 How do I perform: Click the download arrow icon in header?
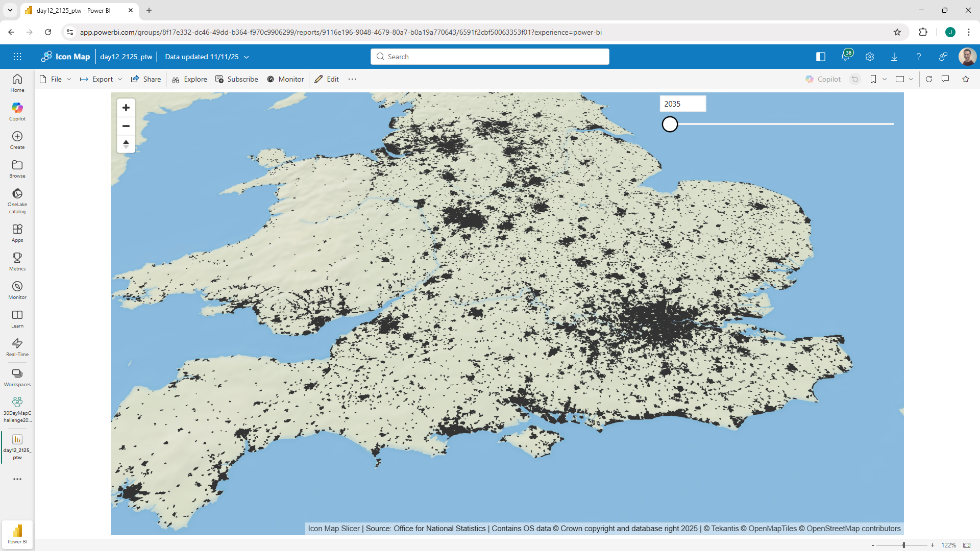(894, 57)
